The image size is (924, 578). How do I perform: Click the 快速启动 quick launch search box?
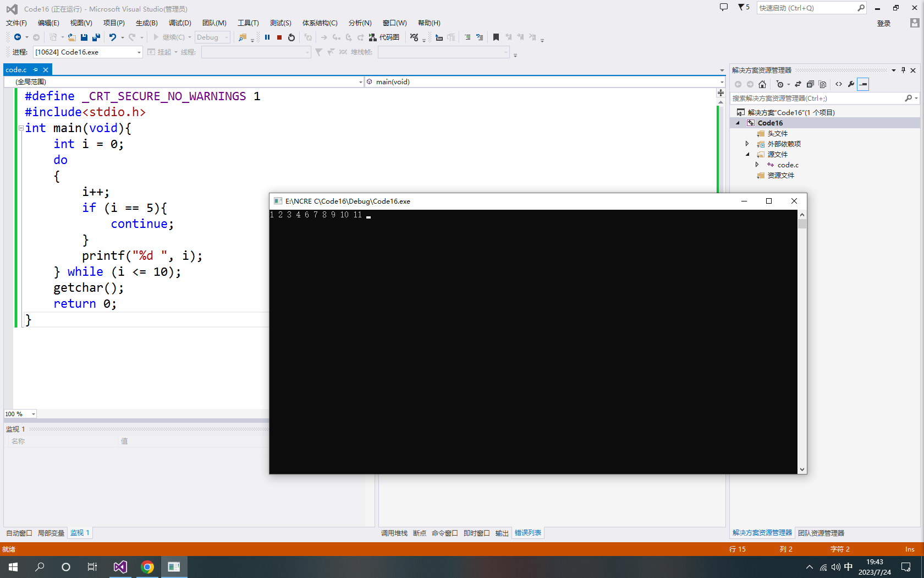[812, 8]
